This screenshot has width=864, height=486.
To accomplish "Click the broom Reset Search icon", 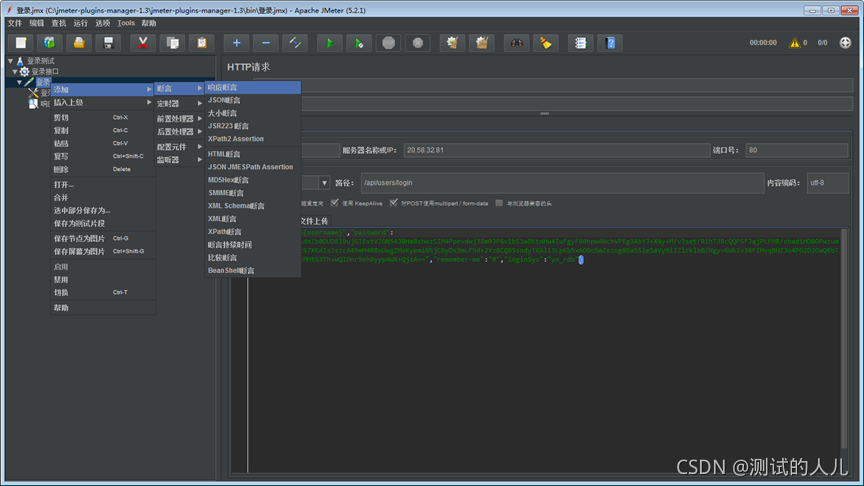I will point(546,43).
